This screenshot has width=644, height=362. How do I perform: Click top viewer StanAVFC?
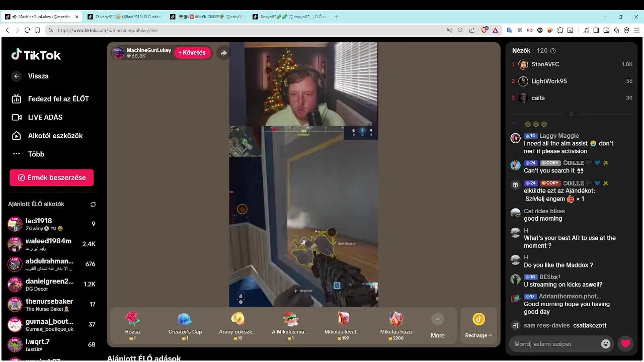572,64
